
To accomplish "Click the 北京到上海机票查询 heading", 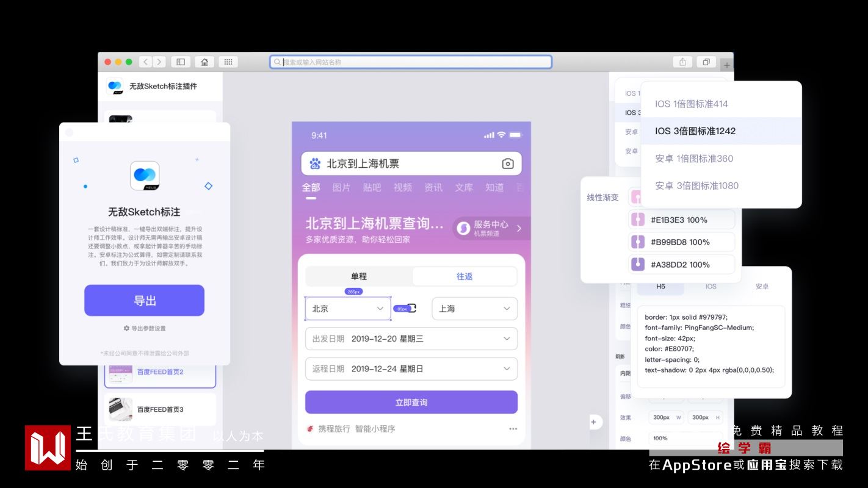I will tap(375, 223).
